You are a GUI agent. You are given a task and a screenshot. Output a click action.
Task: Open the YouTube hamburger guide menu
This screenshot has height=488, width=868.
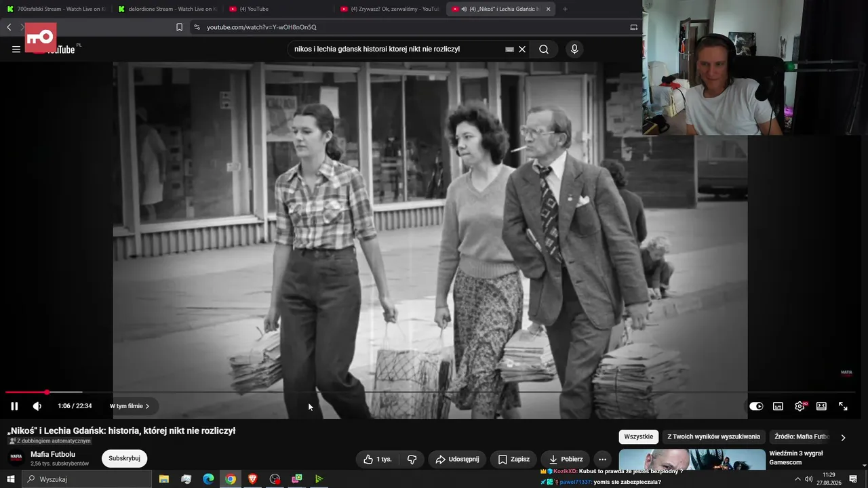pyautogui.click(x=16, y=49)
